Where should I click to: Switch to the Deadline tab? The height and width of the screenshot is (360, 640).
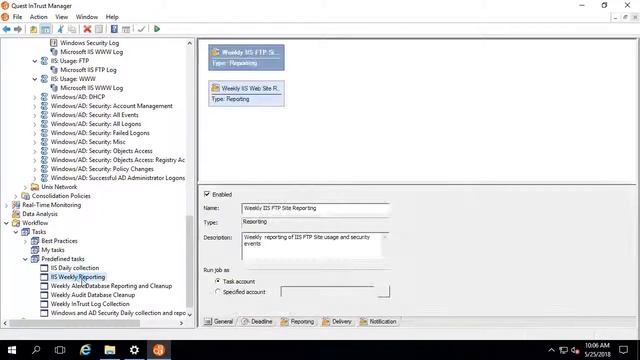tap(257, 322)
